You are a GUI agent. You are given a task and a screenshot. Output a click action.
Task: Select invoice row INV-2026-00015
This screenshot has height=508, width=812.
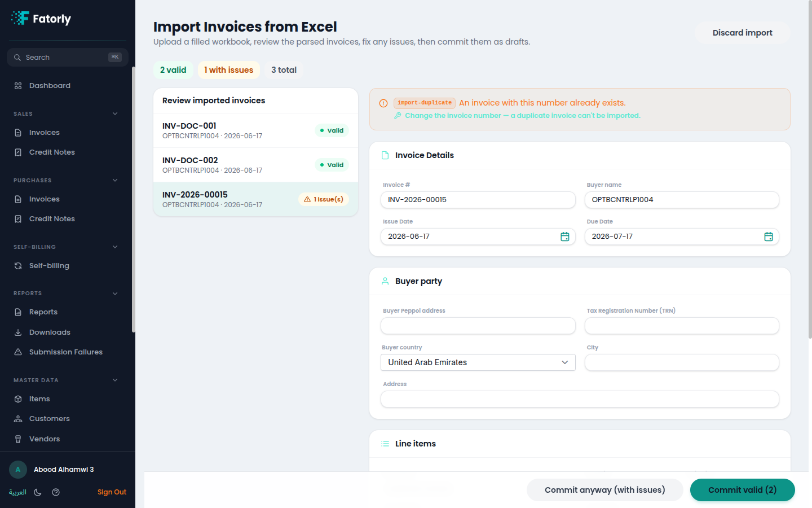[x=255, y=199]
